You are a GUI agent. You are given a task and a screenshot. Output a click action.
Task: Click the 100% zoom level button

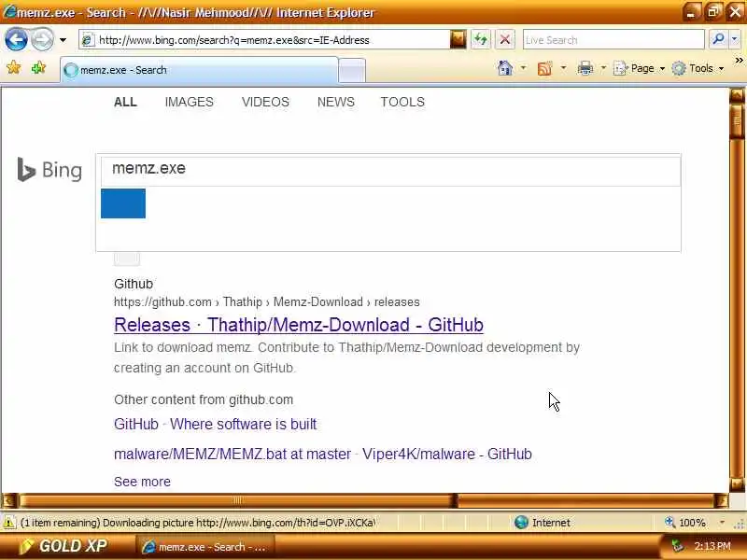tap(686, 523)
